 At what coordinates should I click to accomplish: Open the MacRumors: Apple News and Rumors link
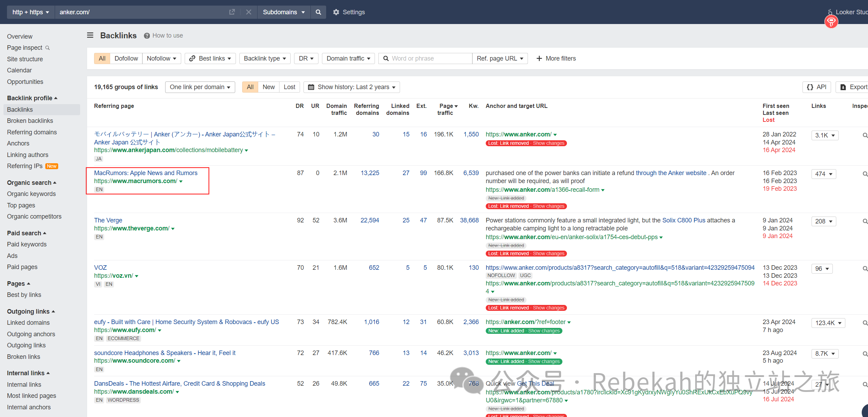point(146,173)
